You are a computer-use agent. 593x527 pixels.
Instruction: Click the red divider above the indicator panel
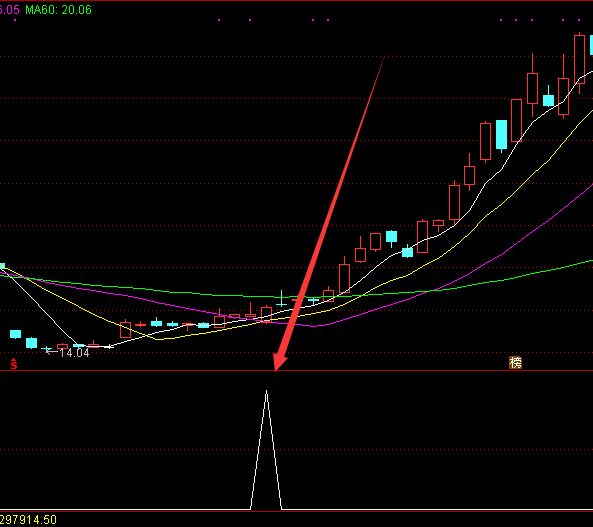(296, 371)
